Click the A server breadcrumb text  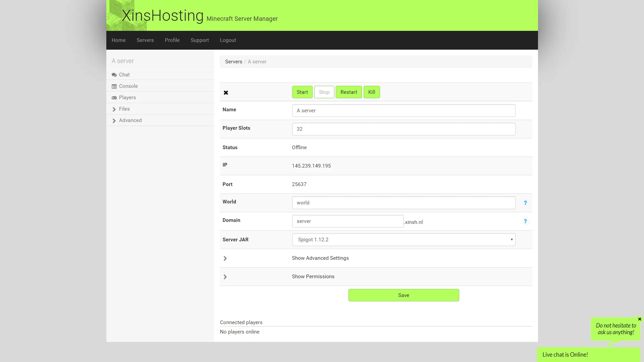coord(257,62)
